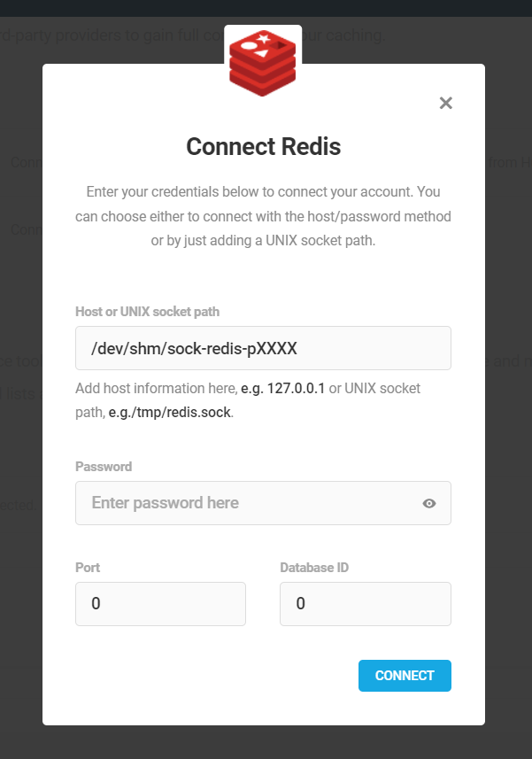The height and width of the screenshot is (759, 532).
Task: Select the Database ID input box
Action: pyautogui.click(x=366, y=604)
